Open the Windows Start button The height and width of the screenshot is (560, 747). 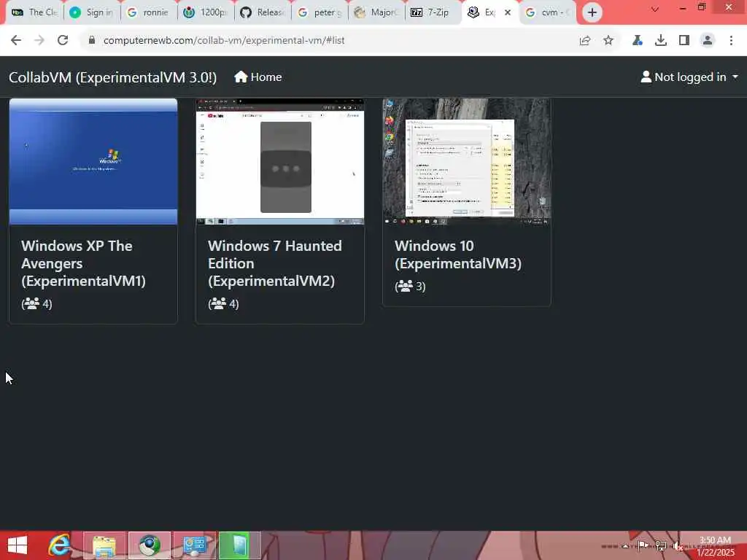pyautogui.click(x=18, y=545)
